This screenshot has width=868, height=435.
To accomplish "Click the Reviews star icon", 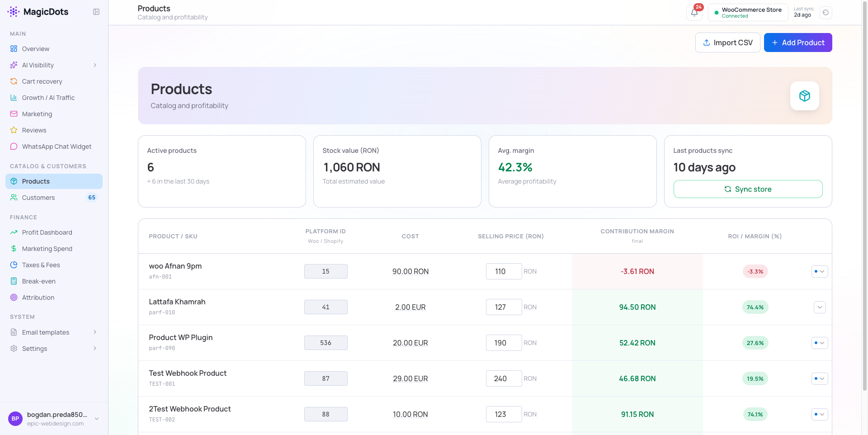I will point(14,130).
